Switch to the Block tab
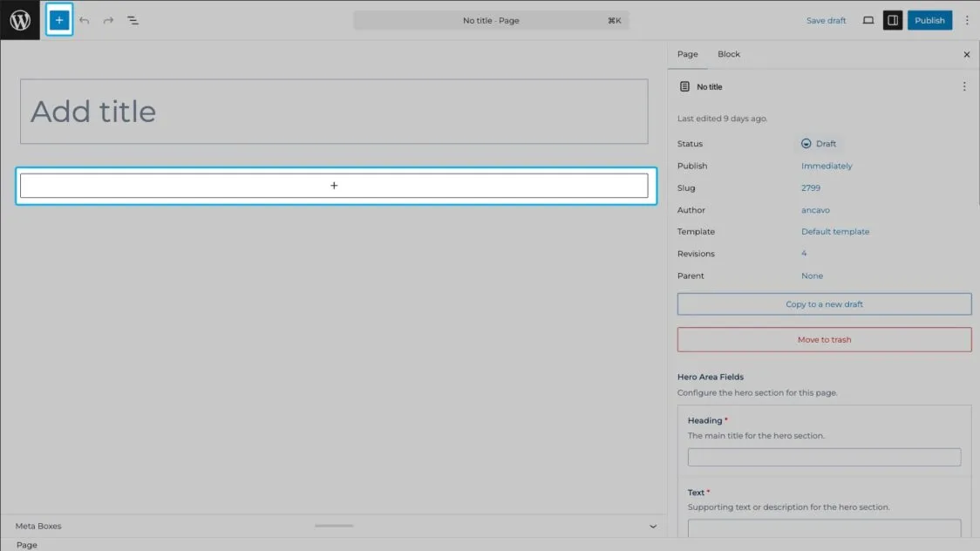The image size is (980, 551). click(x=729, y=54)
